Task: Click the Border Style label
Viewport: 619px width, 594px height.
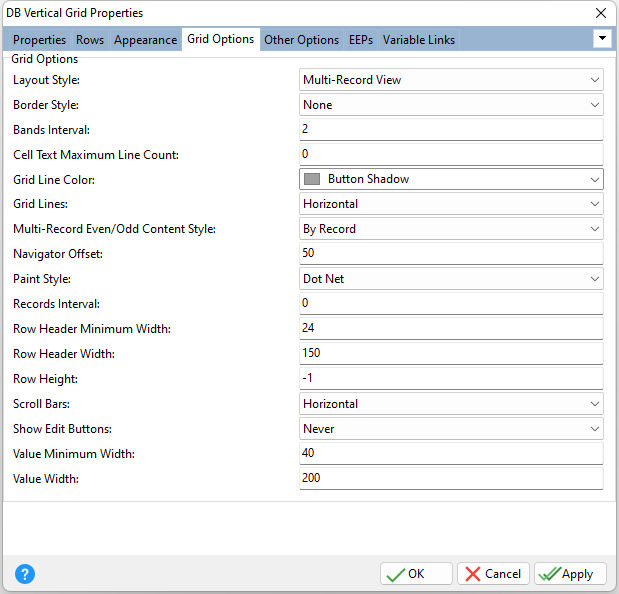Action: (46, 105)
